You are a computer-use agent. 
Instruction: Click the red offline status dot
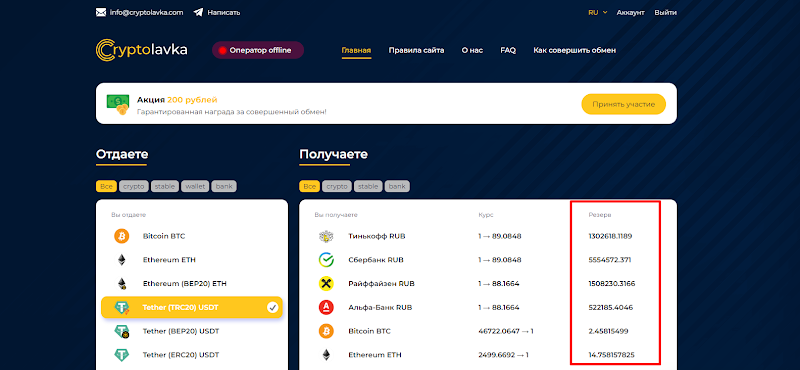(222, 51)
